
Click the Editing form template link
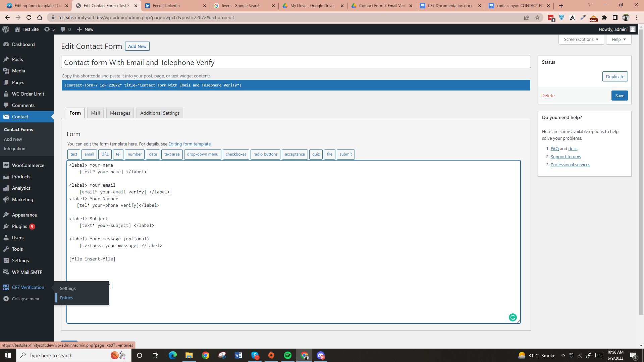click(x=190, y=144)
